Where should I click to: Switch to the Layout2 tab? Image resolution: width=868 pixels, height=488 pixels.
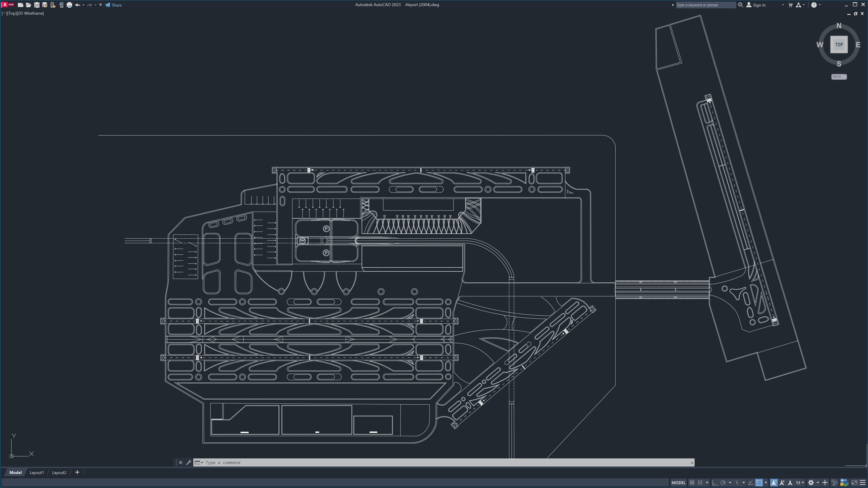click(x=59, y=472)
